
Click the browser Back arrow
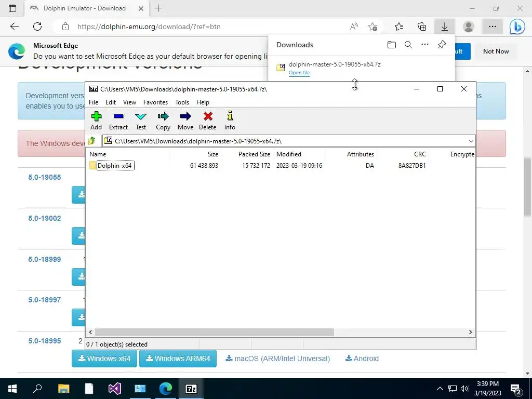(15, 26)
